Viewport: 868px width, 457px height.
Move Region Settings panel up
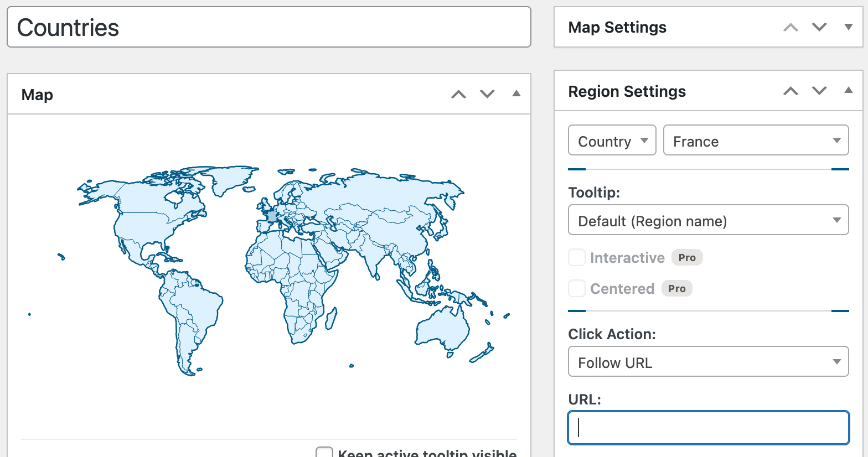[790, 91]
